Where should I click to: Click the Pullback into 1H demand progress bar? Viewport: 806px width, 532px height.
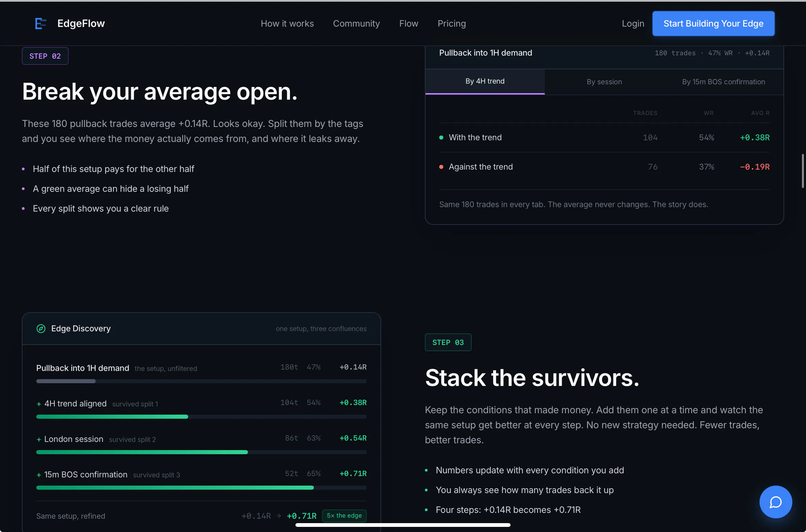pyautogui.click(x=201, y=381)
